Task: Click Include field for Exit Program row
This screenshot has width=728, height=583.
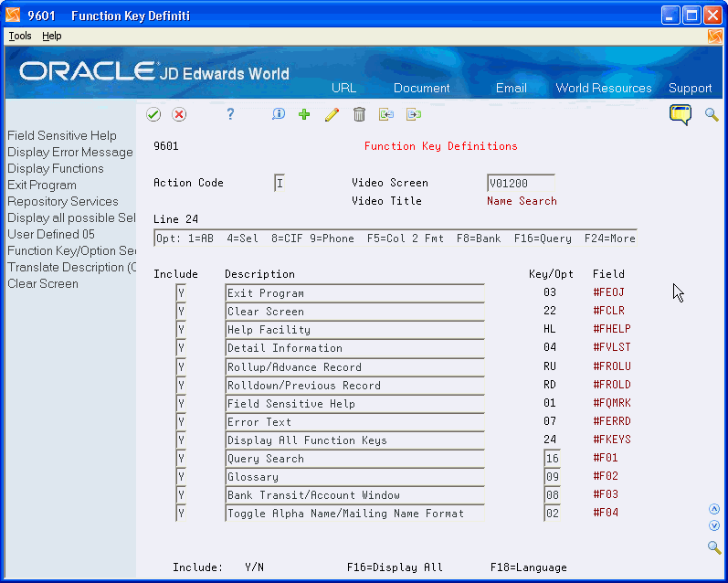Action: tap(181, 292)
